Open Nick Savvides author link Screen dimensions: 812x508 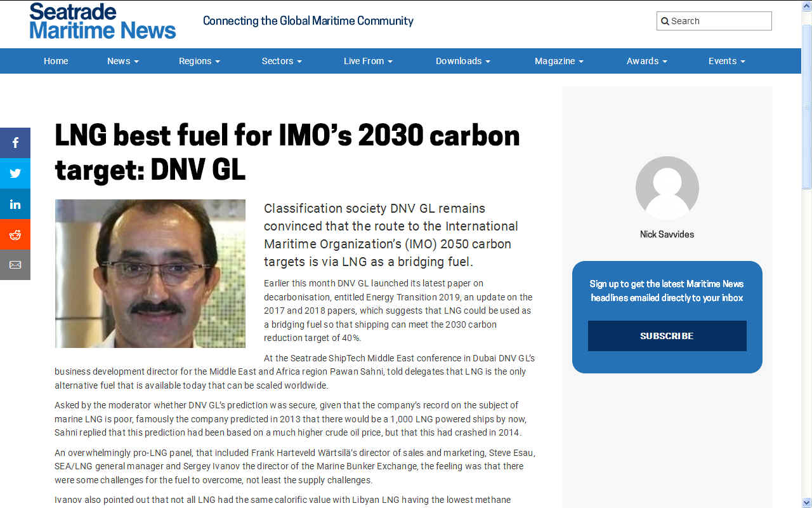667,234
